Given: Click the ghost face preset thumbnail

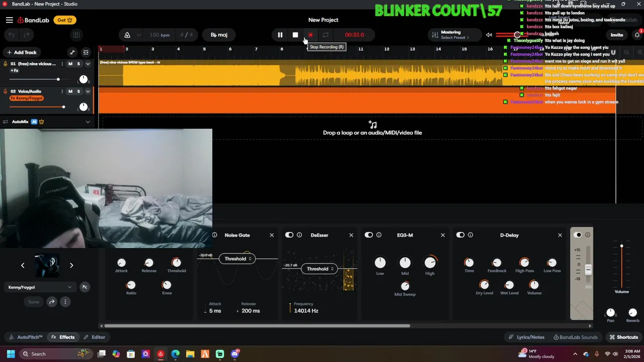Looking at the screenshot, I should tap(47, 265).
